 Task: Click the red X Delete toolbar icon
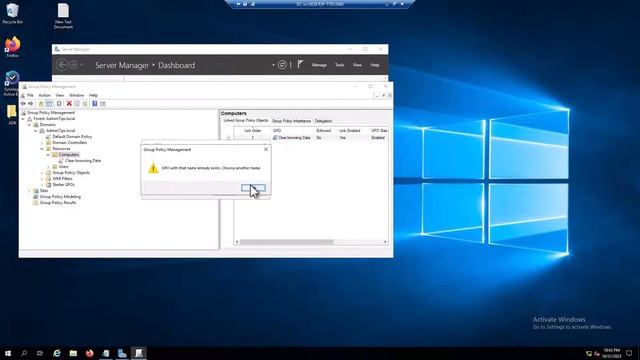coord(69,104)
